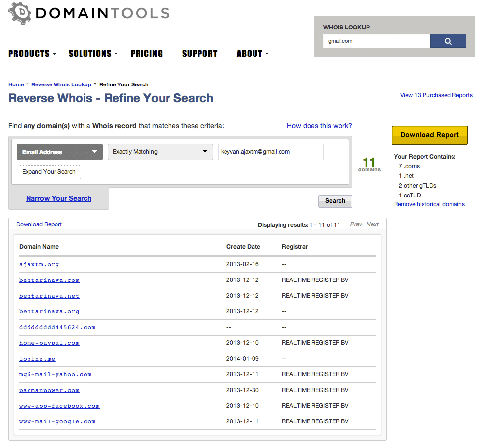
Task: Open the Email Address field selector
Action: point(59,152)
